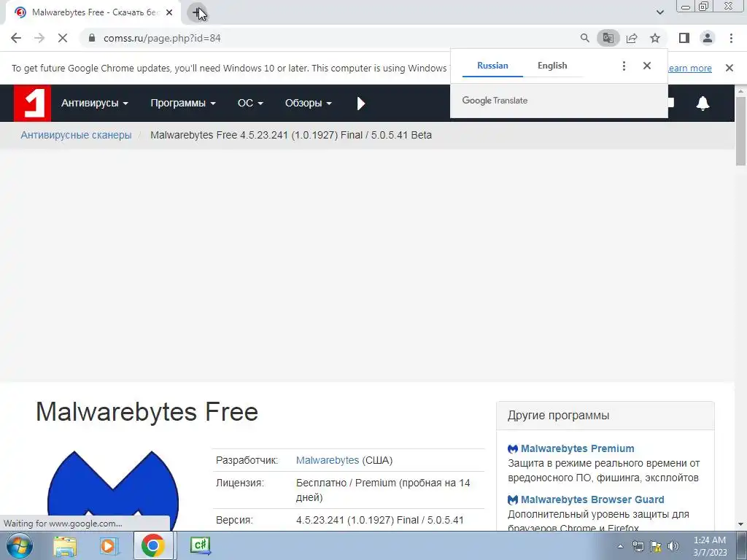Click the Google Translate icon in address bar
Viewport: 747px width, 560px height.
point(608,38)
